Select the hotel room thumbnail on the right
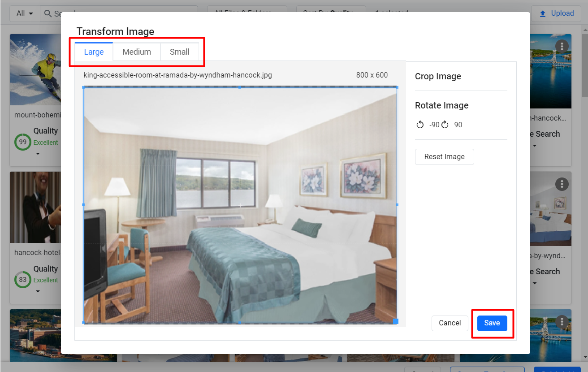 [551, 208]
